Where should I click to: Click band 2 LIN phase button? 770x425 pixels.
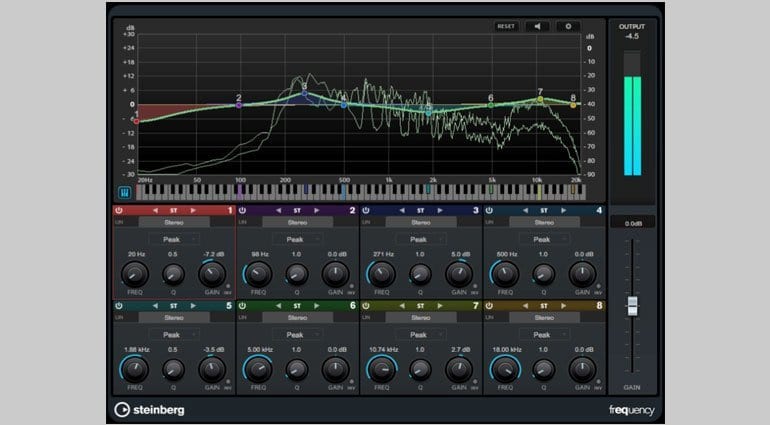(x=242, y=223)
